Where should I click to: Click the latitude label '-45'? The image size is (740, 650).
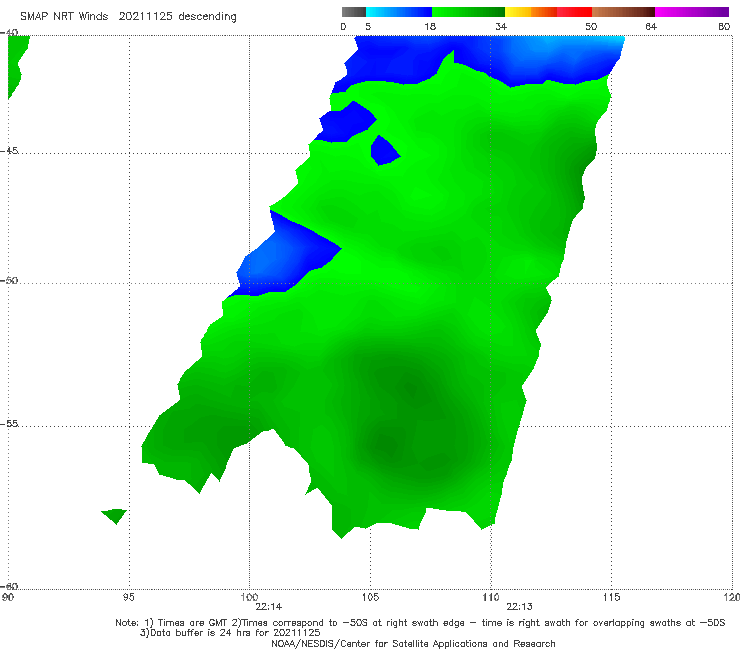click(9, 151)
